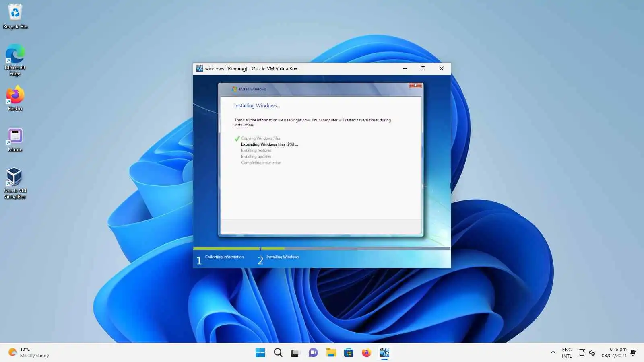Screen dimensions: 644x362
Task: Click the 'Installing Windows...' heading
Action: coord(257,106)
